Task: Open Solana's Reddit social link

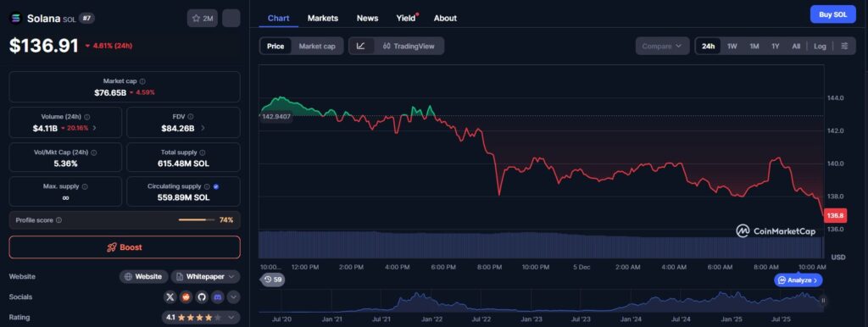Action: pyautogui.click(x=186, y=297)
